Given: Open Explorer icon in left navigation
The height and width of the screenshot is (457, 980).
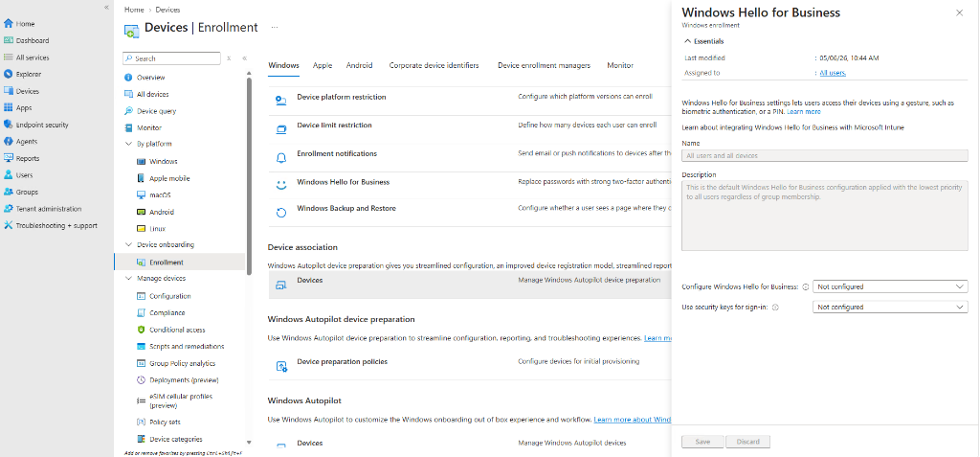Looking at the screenshot, I should [8, 74].
